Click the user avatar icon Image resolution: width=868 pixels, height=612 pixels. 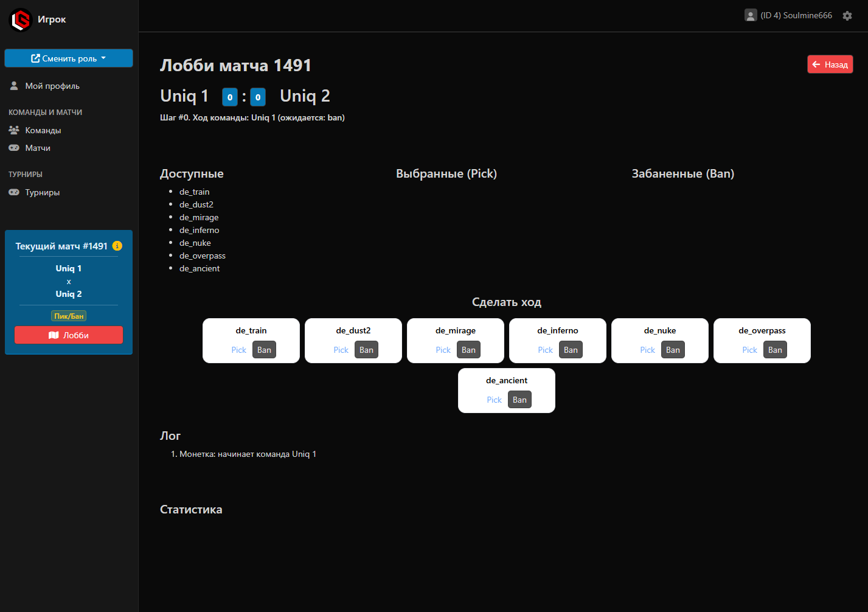pos(751,15)
